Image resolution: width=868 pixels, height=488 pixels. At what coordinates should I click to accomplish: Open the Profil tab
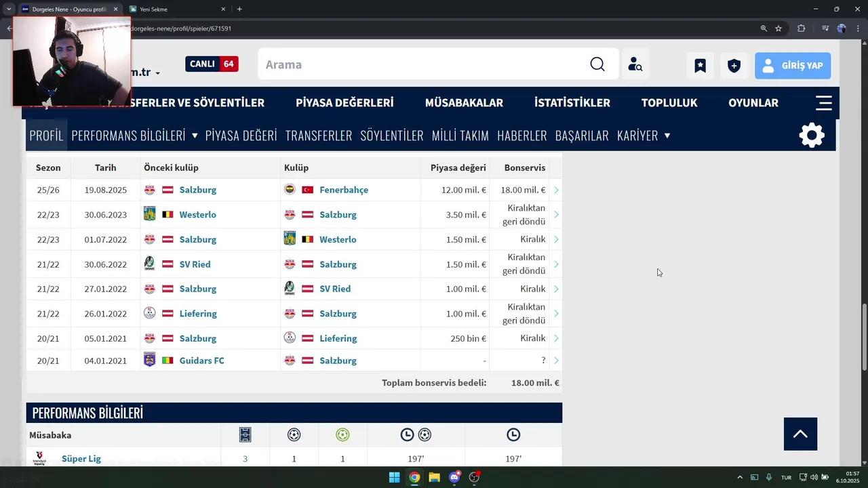point(46,136)
